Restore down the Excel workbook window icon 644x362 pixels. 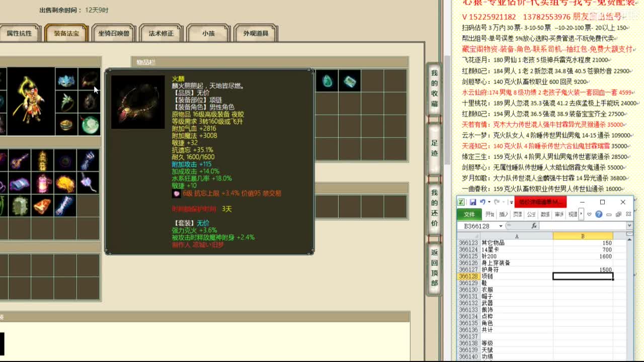[618, 214]
